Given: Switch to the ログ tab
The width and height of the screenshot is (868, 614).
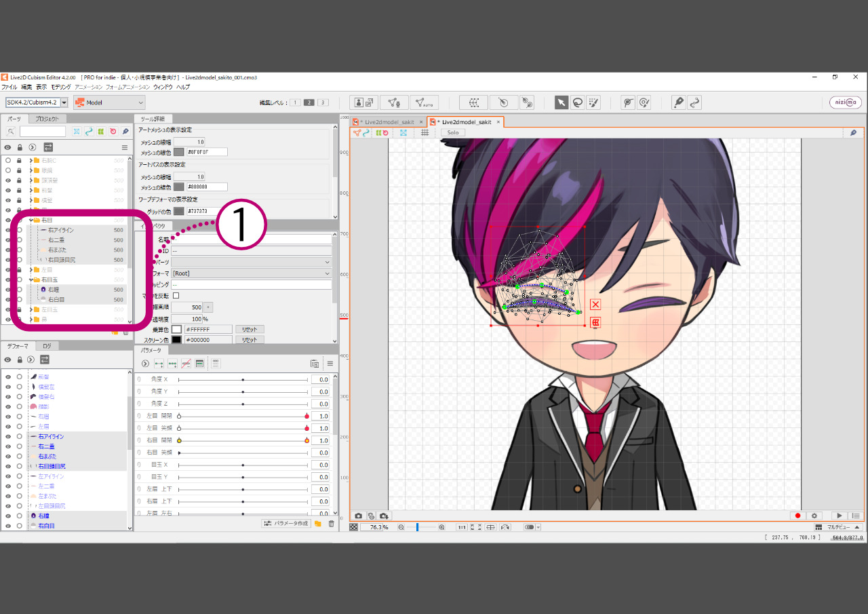Looking at the screenshot, I should [47, 346].
